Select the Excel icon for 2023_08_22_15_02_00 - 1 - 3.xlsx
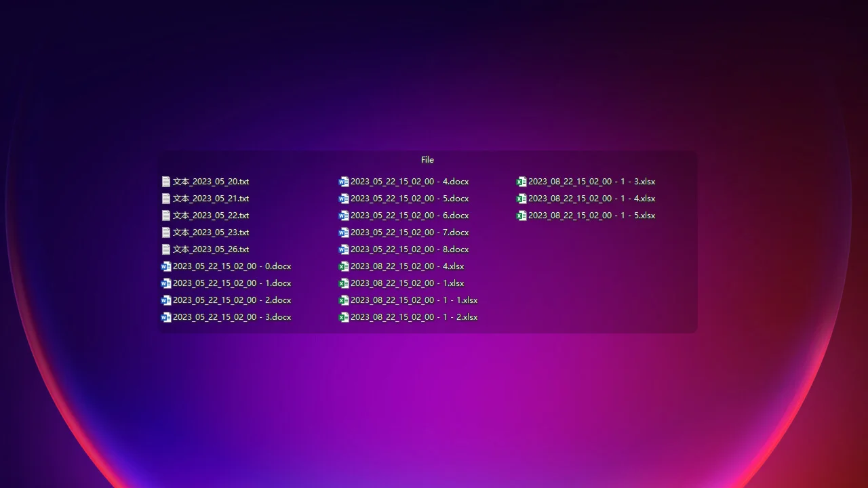Viewport: 868px width, 488px height. (x=521, y=182)
